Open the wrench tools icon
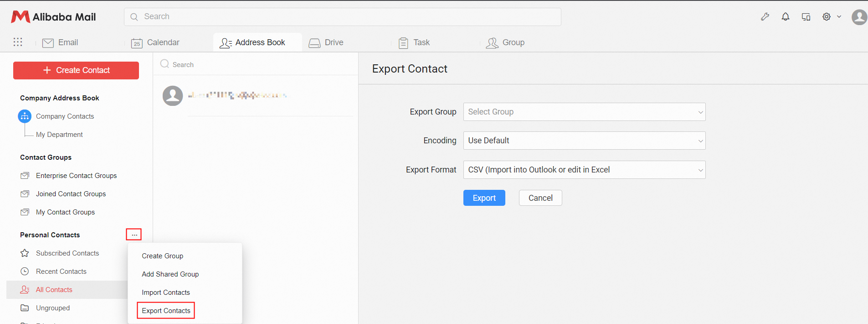Screen dimensions: 868x324 point(765,17)
